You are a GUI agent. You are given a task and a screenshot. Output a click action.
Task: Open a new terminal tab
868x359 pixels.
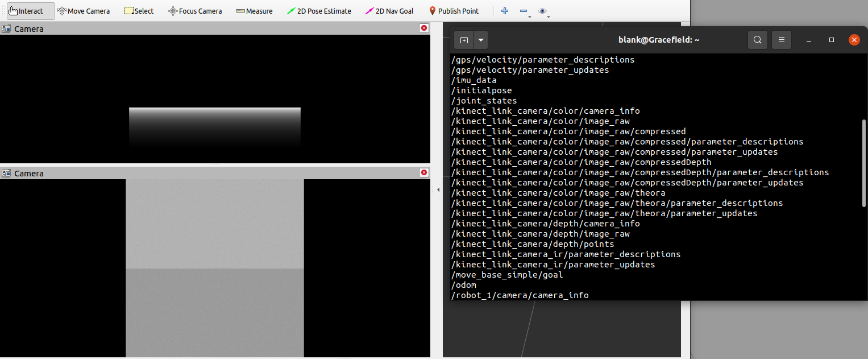tap(464, 40)
